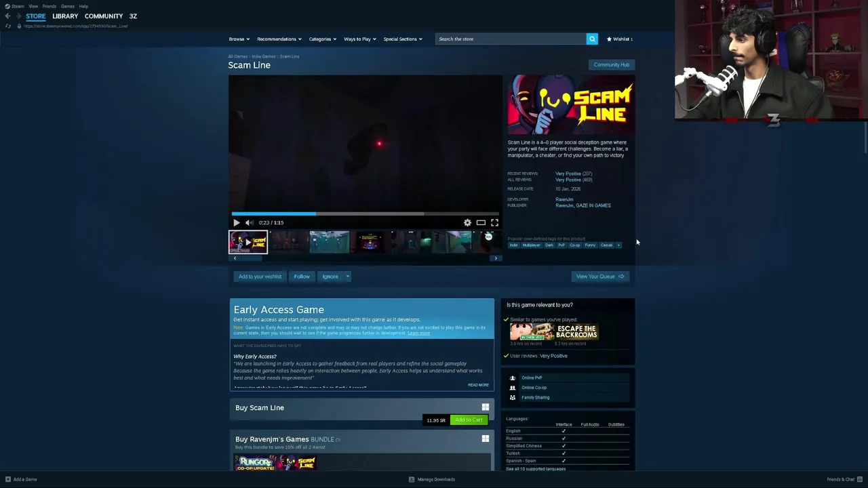The image size is (868, 488).
Task: Expand the Browse dropdown
Action: [239, 39]
